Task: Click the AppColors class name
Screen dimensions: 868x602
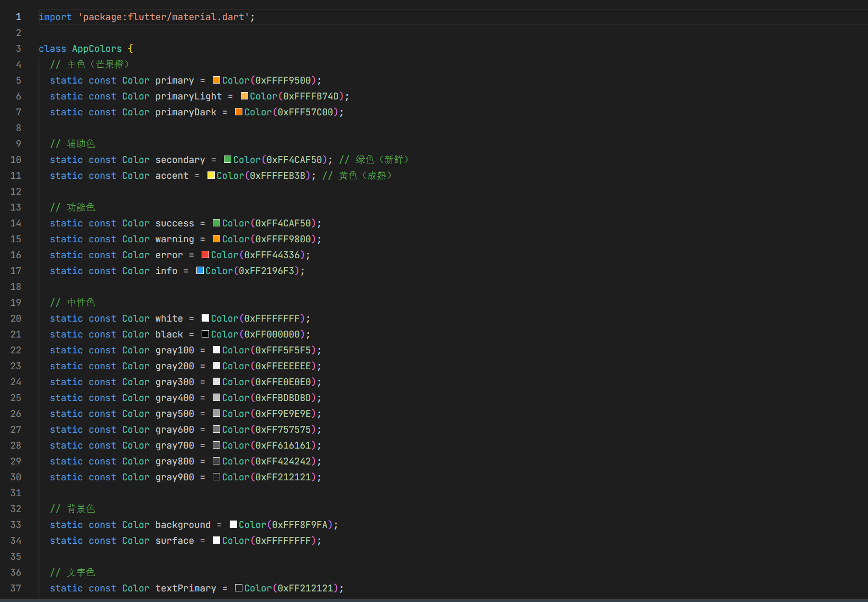Action: (97, 49)
